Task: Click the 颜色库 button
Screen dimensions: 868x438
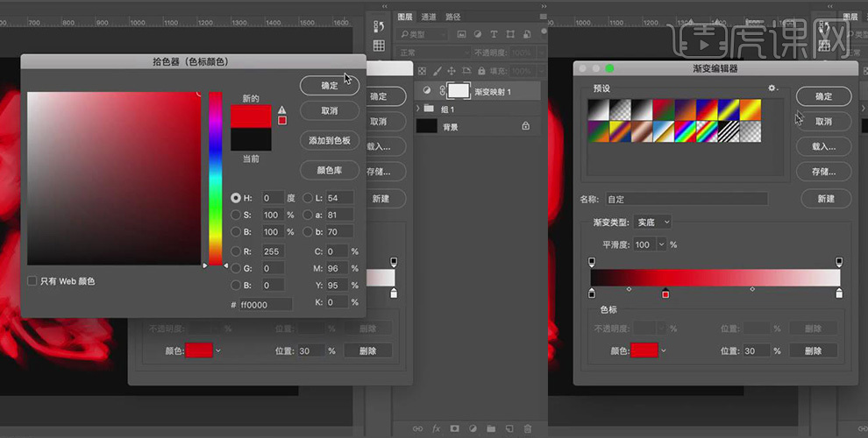Action: point(330,170)
